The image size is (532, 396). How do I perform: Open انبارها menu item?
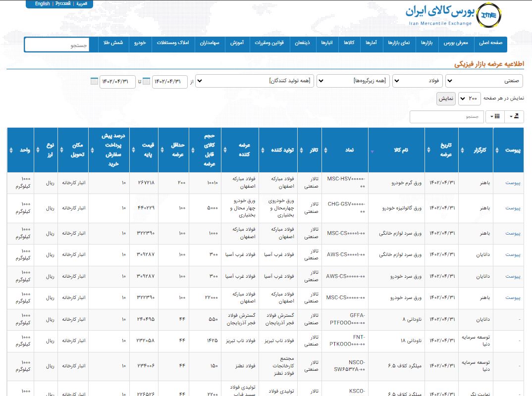pyautogui.click(x=327, y=43)
